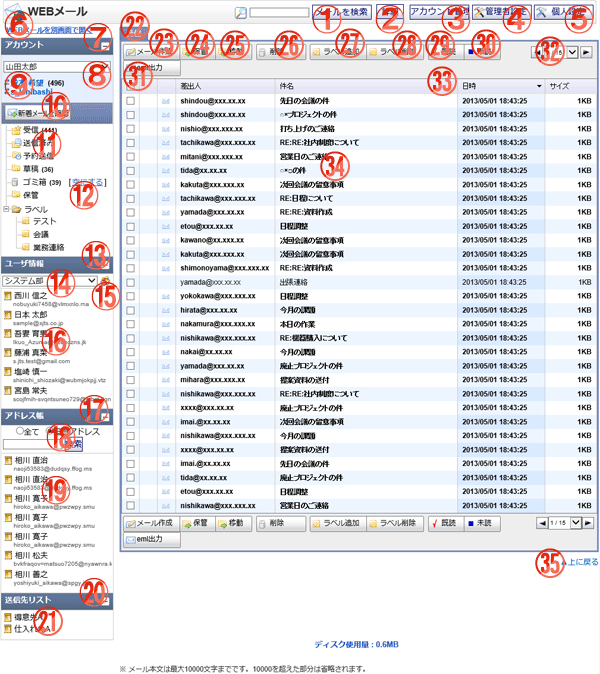Click ラベル追加 in the bottom toolbar
The width and height of the screenshot is (600, 674).
(x=338, y=523)
